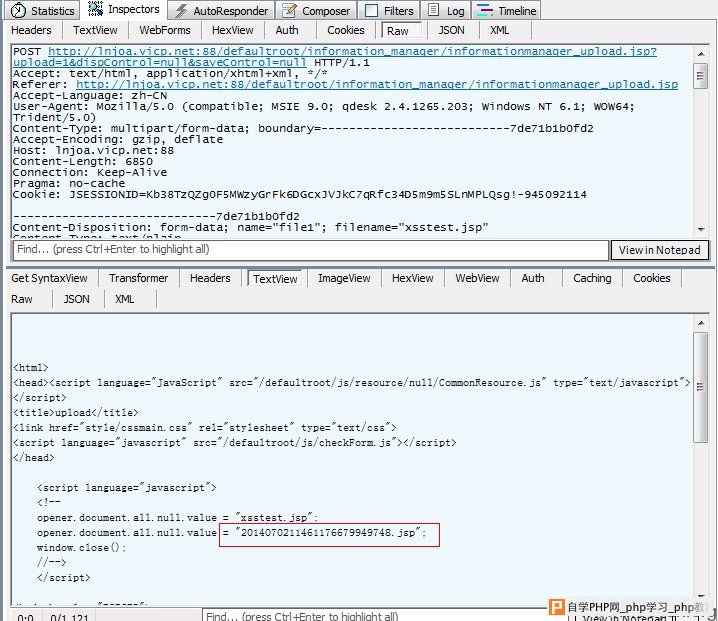Select response TextView tab
This screenshot has height=621, width=718.
pos(275,278)
